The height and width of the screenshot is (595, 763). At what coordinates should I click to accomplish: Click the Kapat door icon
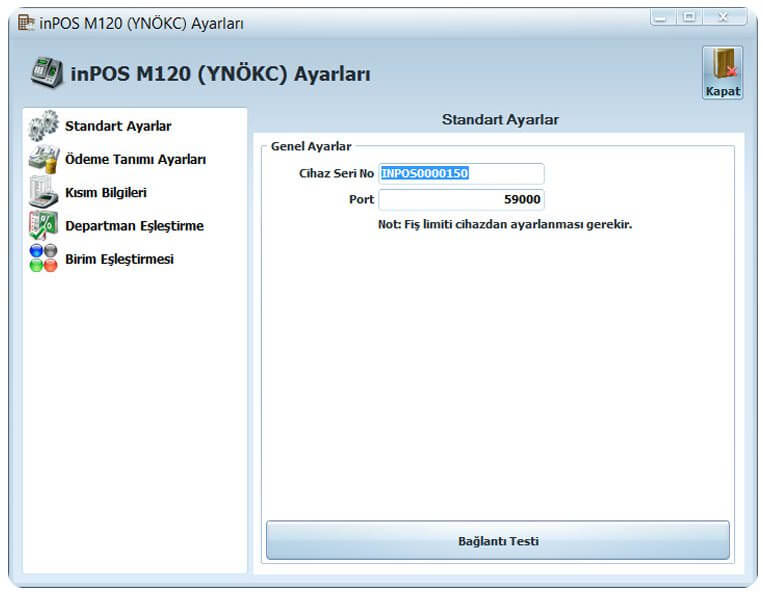point(724,65)
